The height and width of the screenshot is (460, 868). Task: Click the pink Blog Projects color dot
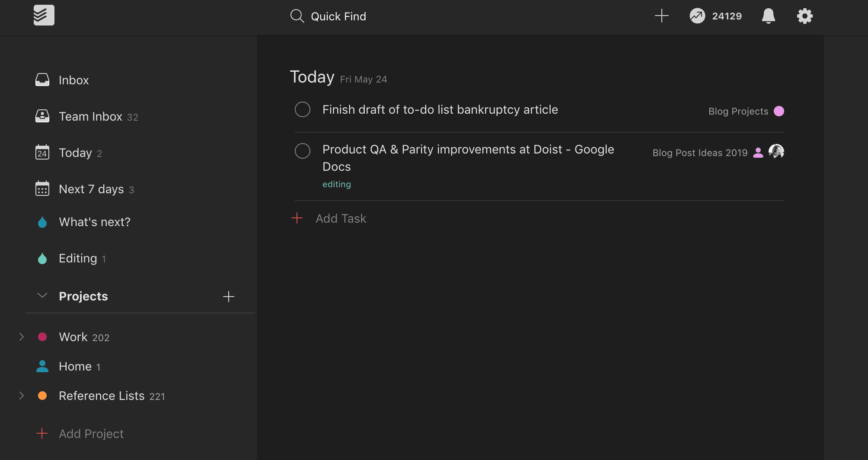tap(779, 111)
